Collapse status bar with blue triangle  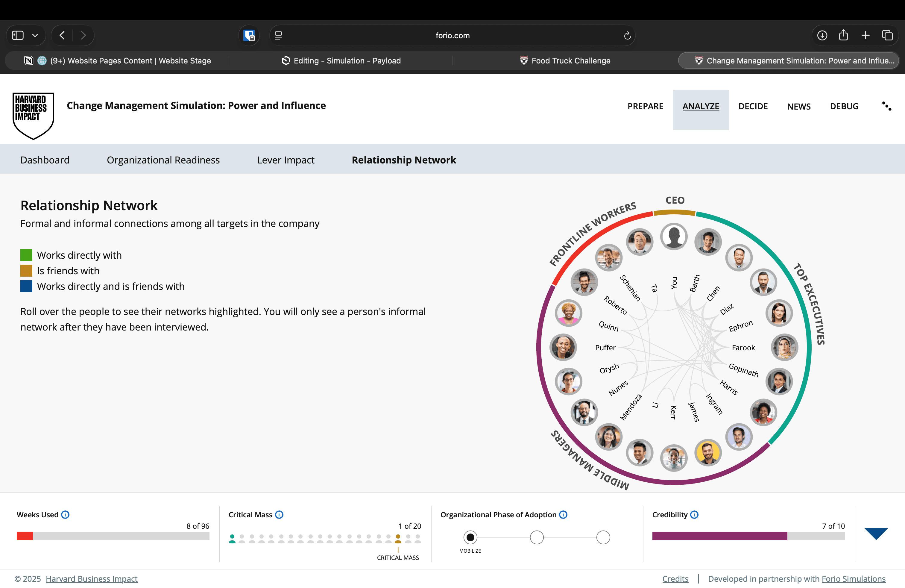click(x=876, y=533)
